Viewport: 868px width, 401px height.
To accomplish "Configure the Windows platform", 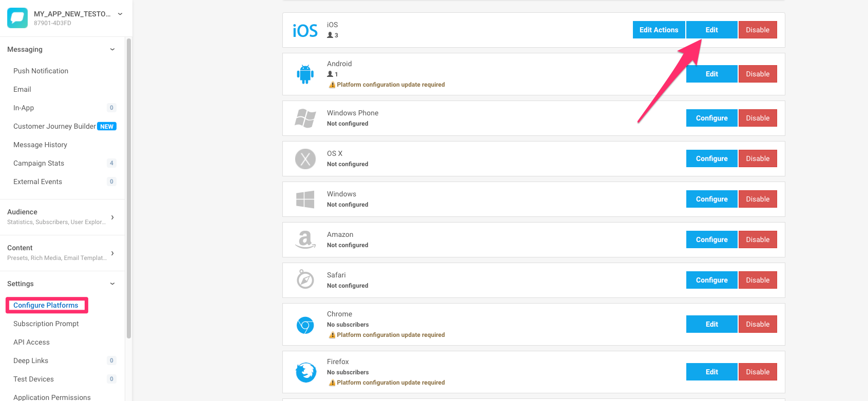I will (711, 199).
